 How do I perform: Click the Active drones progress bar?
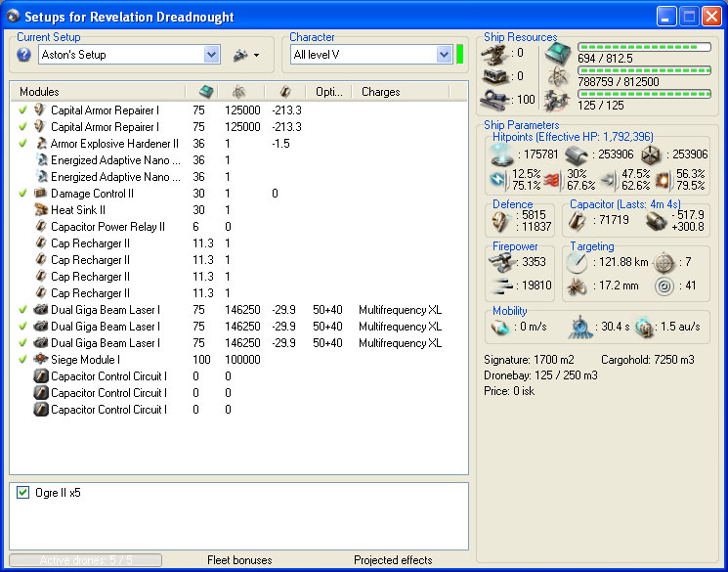(86, 560)
